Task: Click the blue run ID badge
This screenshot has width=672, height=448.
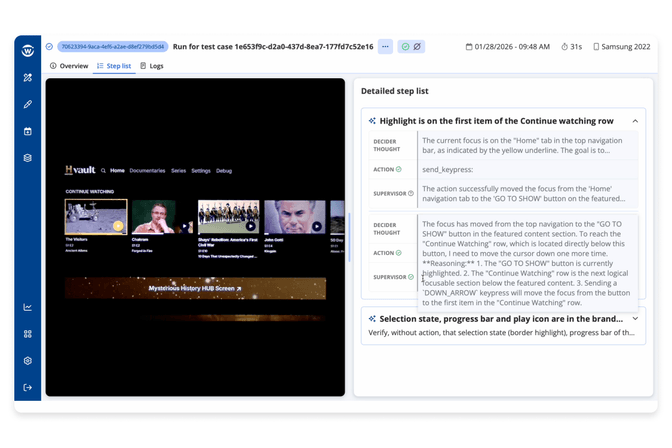Action: coord(113,46)
